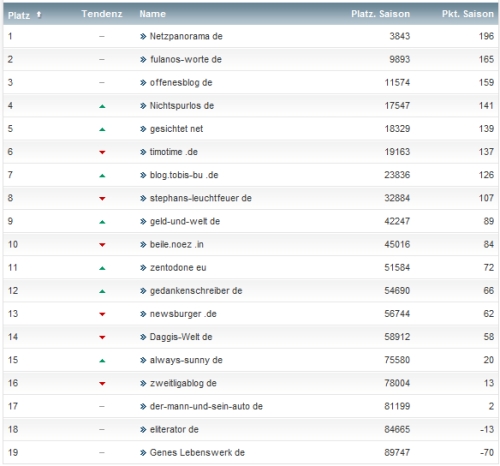Open the stephans-leuchtfeuer de link
The image size is (500, 466).
click(x=201, y=198)
